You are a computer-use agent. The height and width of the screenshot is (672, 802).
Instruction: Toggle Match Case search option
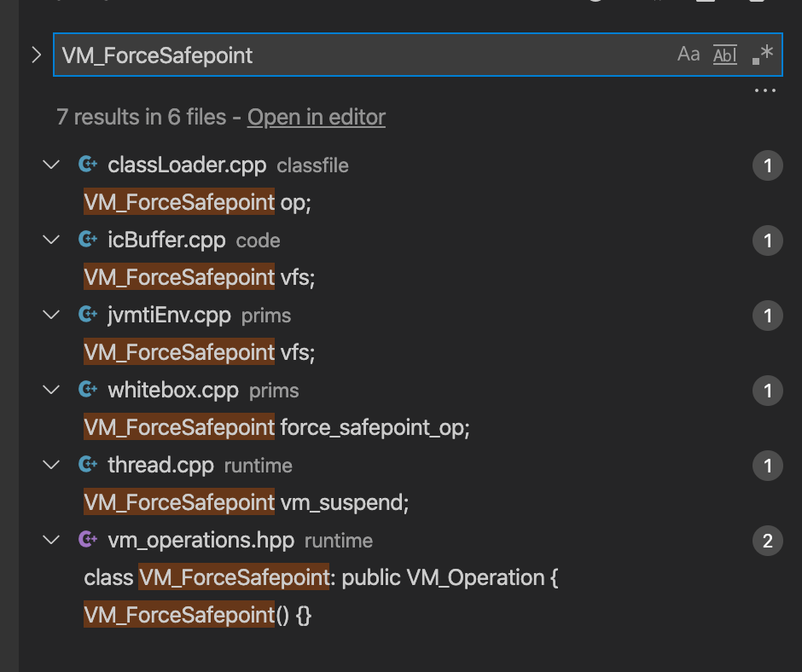[689, 55]
